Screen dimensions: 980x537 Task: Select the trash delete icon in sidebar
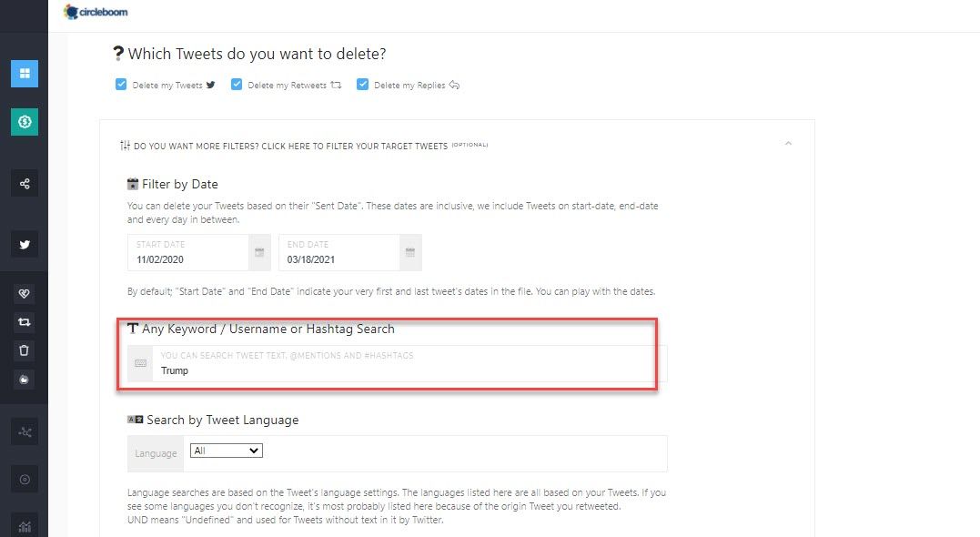tap(24, 350)
